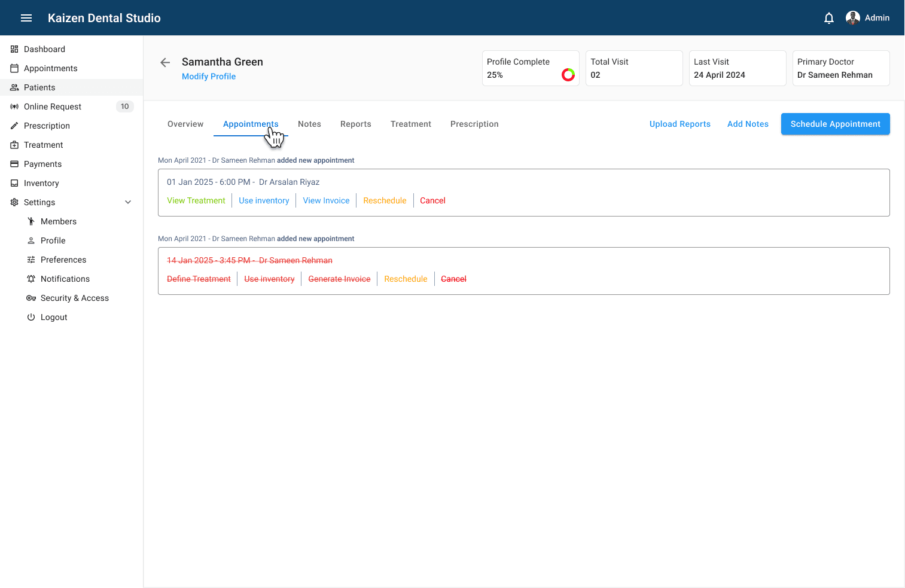Click the Admin avatar picture
This screenshot has width=905, height=588.
tap(852, 18)
